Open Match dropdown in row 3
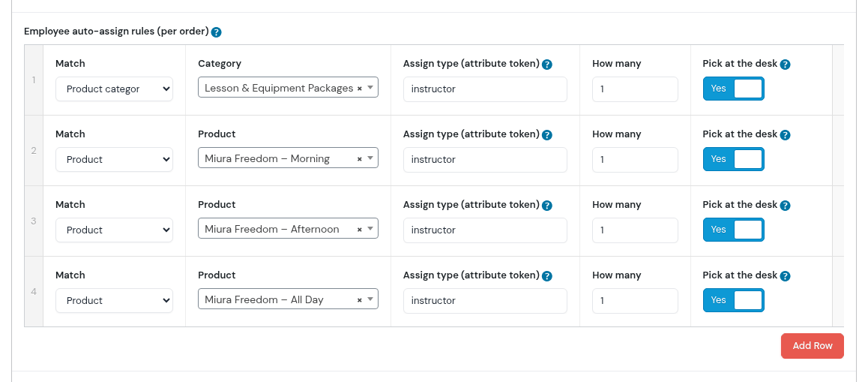868x382 pixels. [114, 230]
